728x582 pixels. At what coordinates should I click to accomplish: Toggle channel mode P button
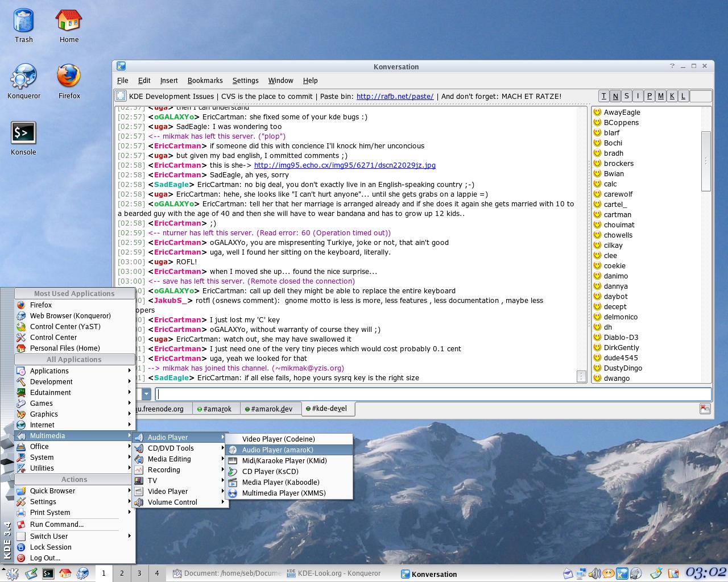click(650, 96)
